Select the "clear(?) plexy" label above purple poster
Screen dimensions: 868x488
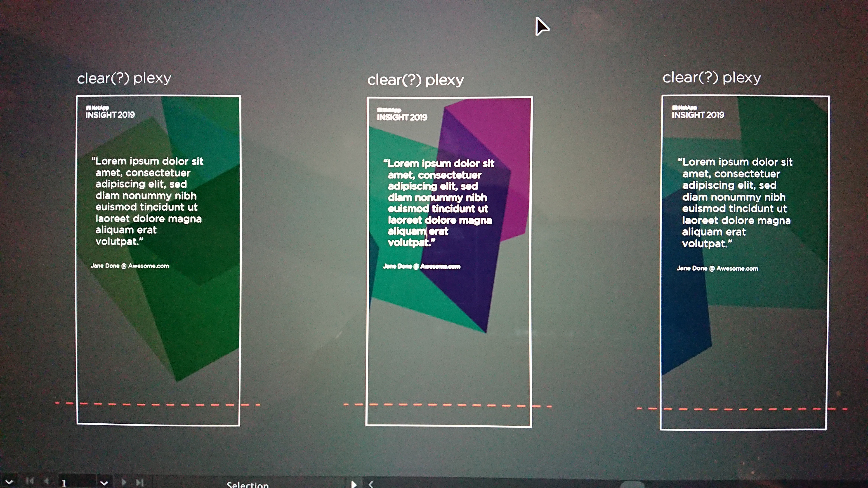click(x=415, y=80)
